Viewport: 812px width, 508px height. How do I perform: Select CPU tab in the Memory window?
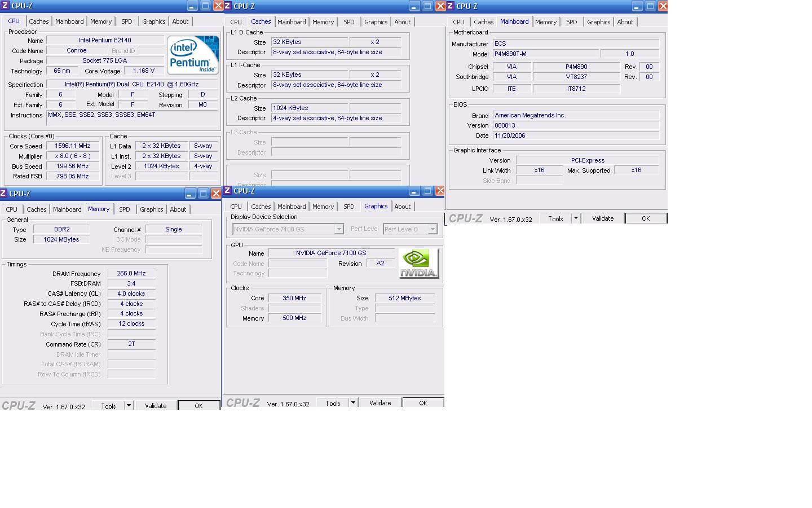click(x=12, y=209)
